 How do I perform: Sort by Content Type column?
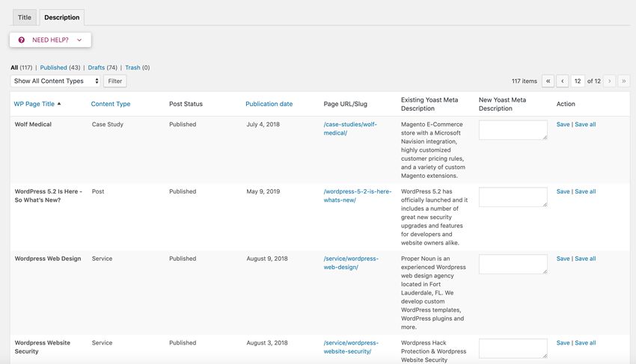[x=110, y=104]
